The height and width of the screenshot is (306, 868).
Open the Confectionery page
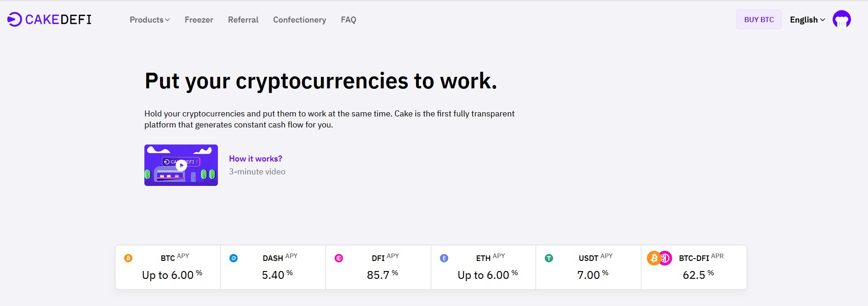(x=300, y=20)
